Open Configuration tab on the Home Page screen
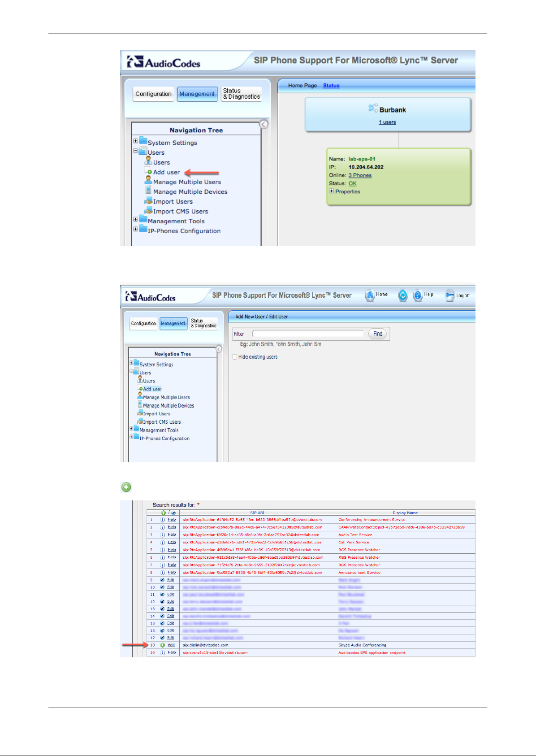The height and width of the screenshot is (756, 536). coord(154,94)
